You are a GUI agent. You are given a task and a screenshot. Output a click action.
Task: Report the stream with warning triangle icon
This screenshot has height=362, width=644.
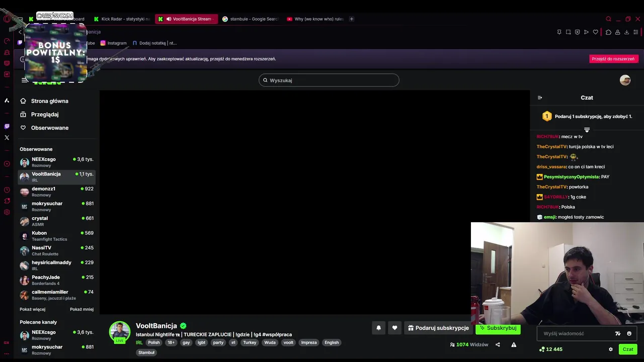click(514, 344)
